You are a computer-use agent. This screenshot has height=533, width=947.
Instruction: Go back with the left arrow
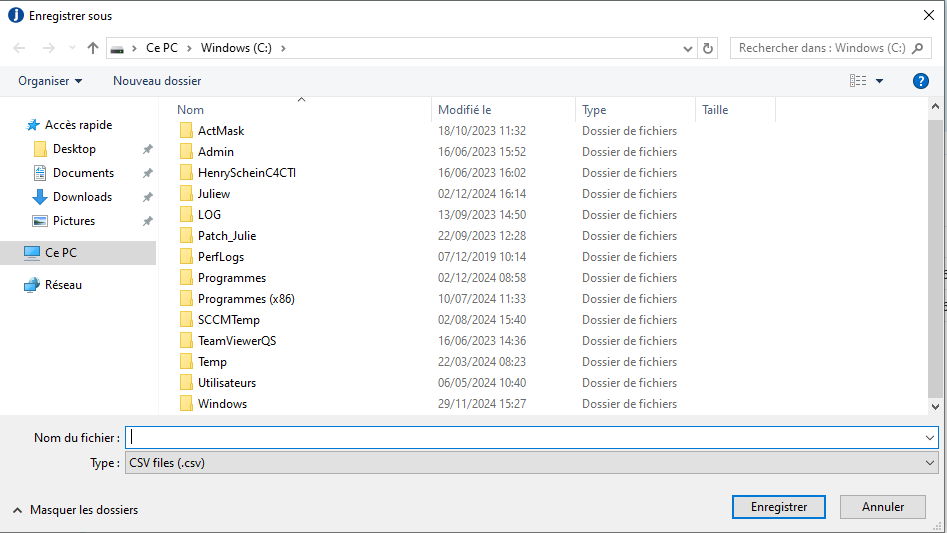[x=19, y=48]
